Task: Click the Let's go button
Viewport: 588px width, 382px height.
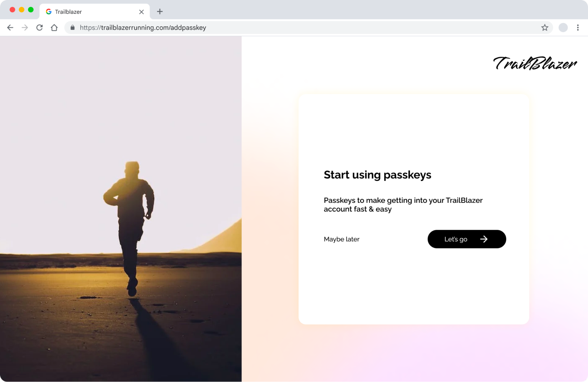Action: (x=467, y=239)
